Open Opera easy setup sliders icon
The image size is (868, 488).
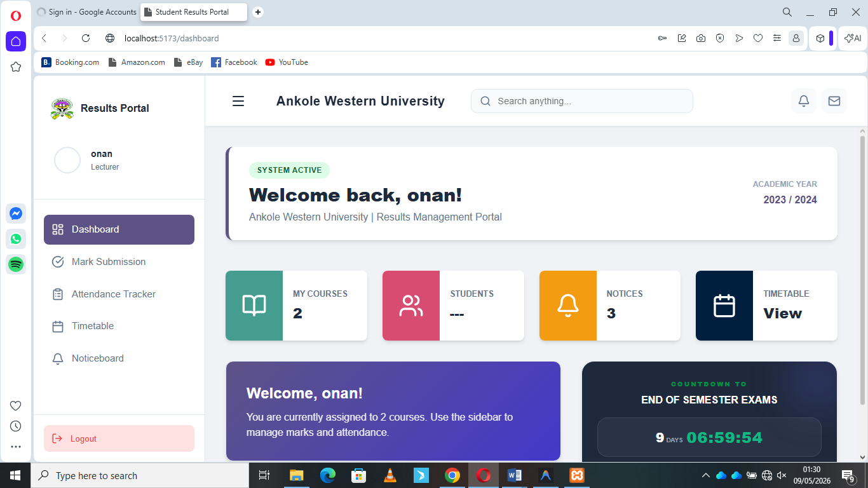pos(777,38)
